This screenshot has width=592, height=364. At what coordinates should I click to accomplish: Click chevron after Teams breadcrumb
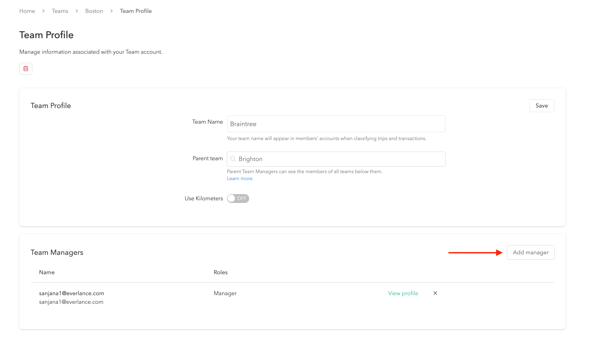(x=77, y=11)
